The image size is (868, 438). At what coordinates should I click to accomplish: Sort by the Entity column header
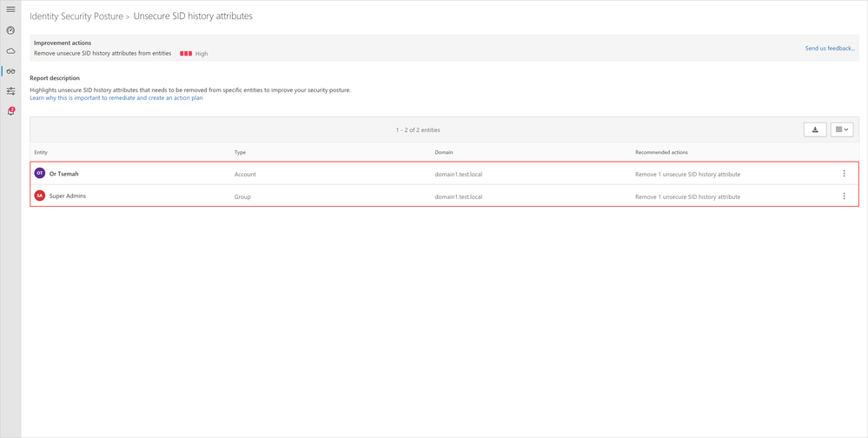pyautogui.click(x=41, y=152)
